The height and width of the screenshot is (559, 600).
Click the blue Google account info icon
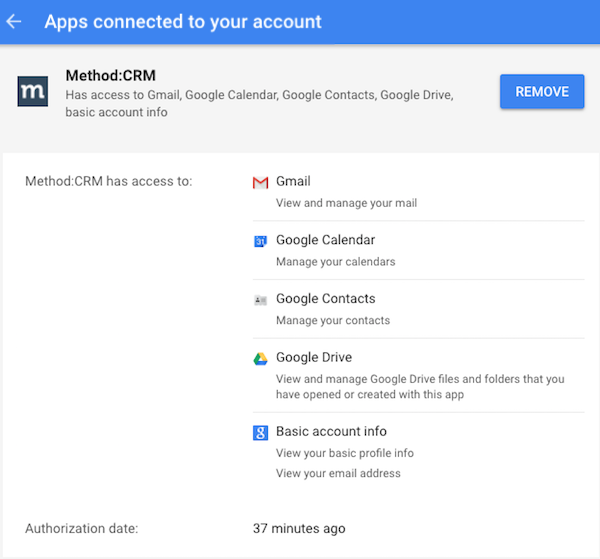(260, 433)
